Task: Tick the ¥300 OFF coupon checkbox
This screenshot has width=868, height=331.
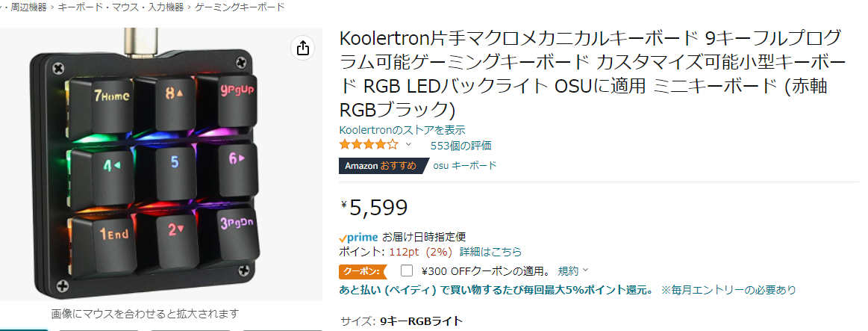Action: pos(407,270)
